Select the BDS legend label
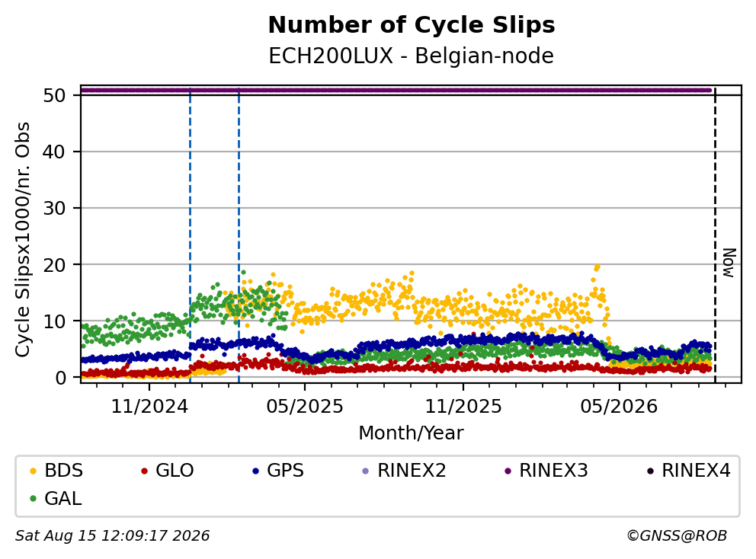Image resolution: width=756 pixels, height=559 pixels. point(64,471)
